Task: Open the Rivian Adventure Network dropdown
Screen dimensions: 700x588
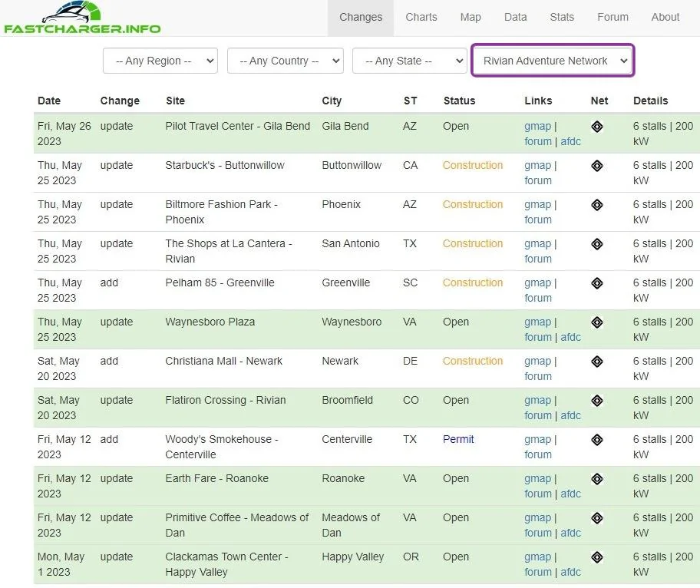Action: [x=553, y=61]
